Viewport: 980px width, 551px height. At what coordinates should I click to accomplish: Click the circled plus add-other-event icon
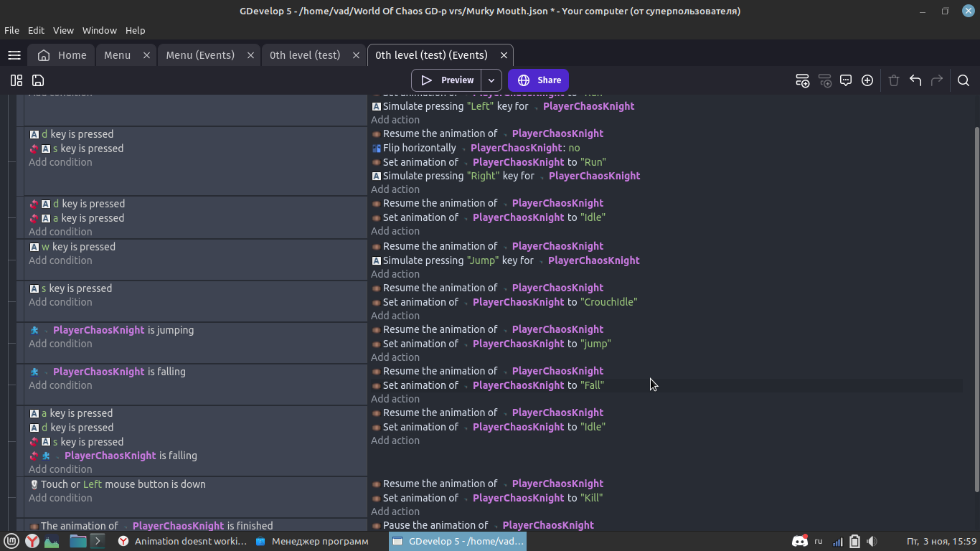point(867,80)
